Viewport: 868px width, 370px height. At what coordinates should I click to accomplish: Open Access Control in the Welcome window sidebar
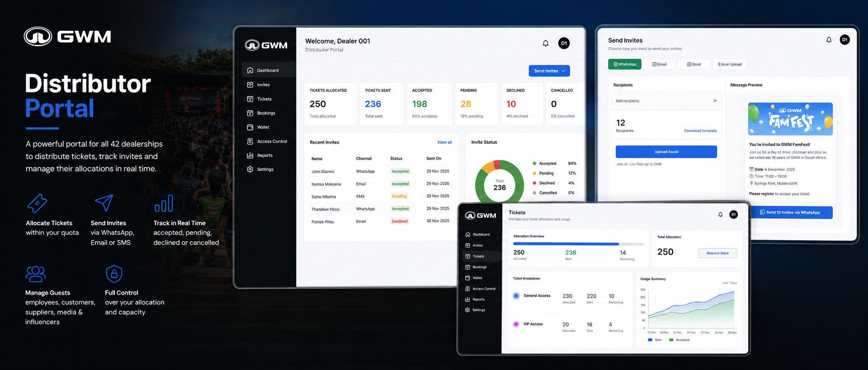click(x=272, y=141)
